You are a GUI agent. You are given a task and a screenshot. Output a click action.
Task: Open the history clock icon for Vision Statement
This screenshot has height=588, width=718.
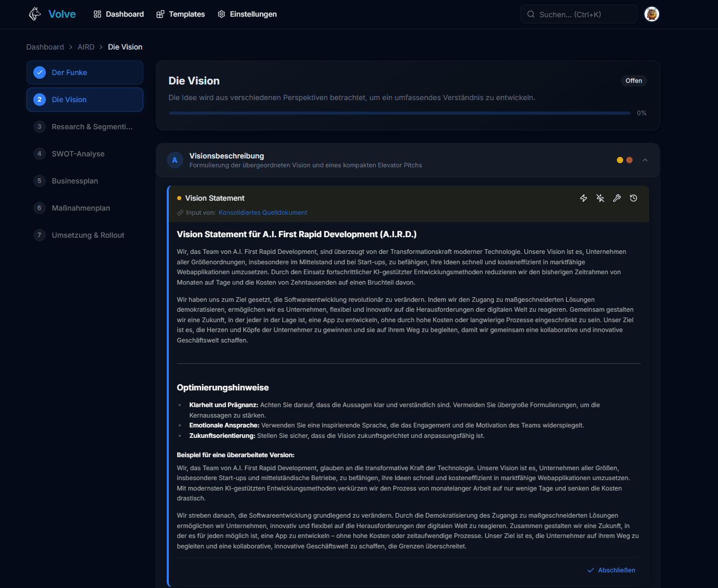coord(634,198)
